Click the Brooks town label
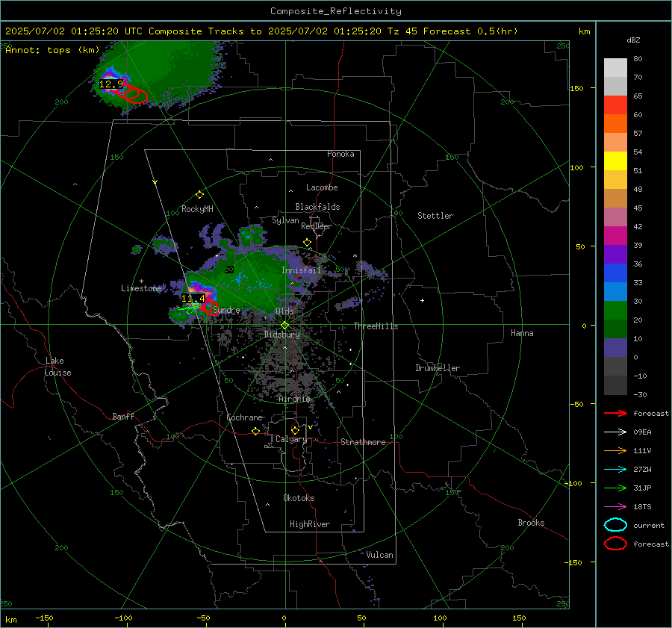Image resolution: width=672 pixels, height=628 pixels. (531, 523)
